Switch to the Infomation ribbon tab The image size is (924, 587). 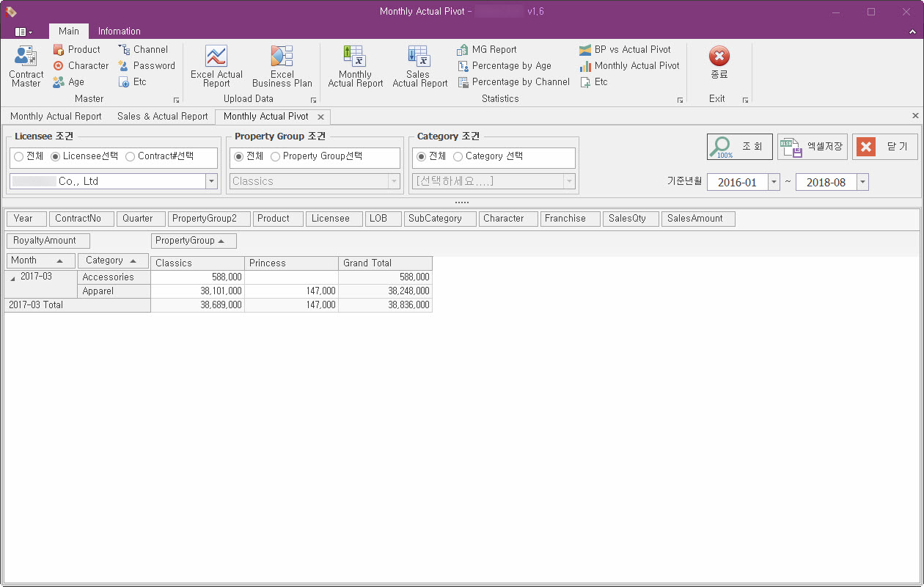(x=120, y=31)
